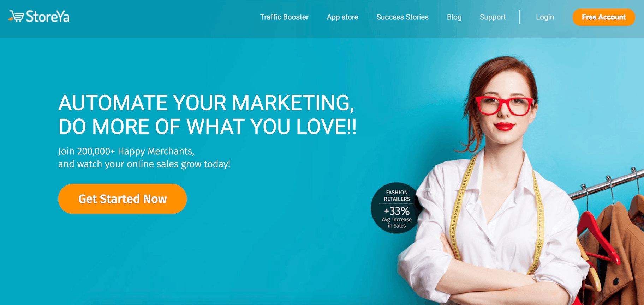
Task: Create a Free Account via orange button
Action: pos(604,17)
